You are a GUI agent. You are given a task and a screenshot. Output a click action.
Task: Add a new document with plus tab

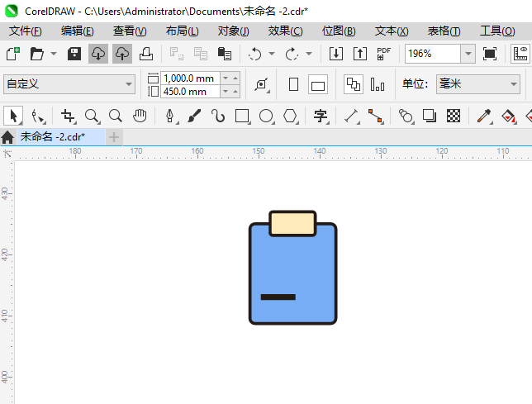[114, 137]
